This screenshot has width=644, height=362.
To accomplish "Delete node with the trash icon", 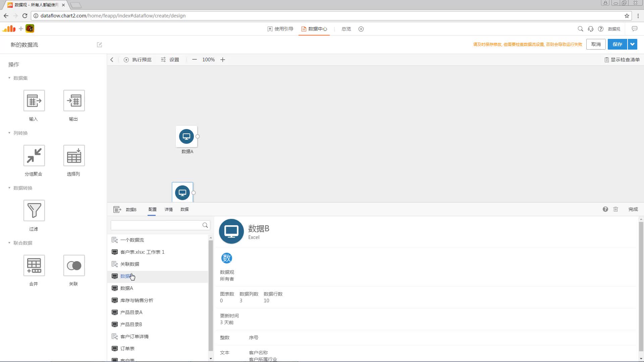I will coord(615,209).
